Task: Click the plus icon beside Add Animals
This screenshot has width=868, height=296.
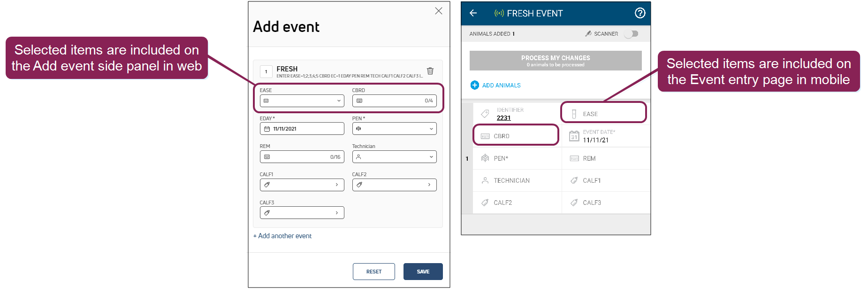Action: [474, 85]
